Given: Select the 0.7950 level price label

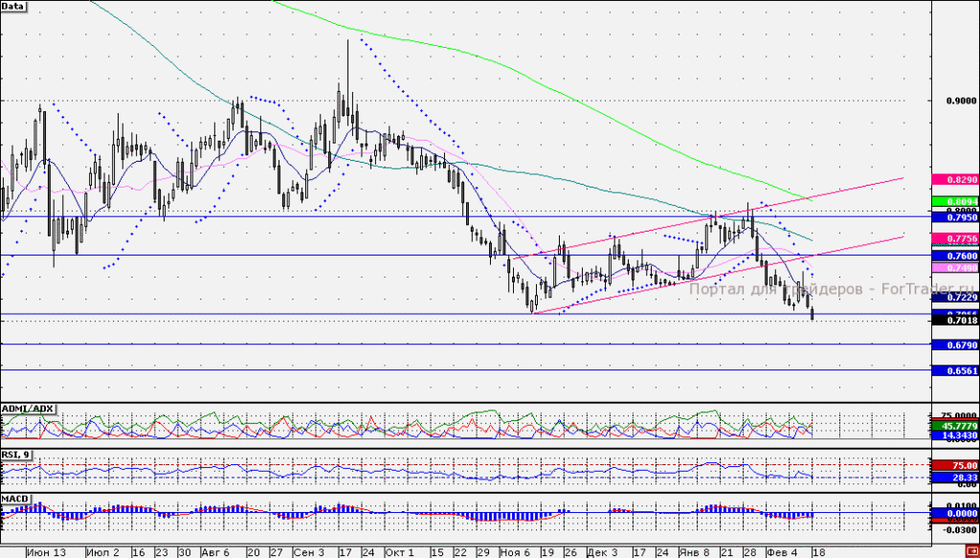Looking at the screenshot, I should (955, 217).
